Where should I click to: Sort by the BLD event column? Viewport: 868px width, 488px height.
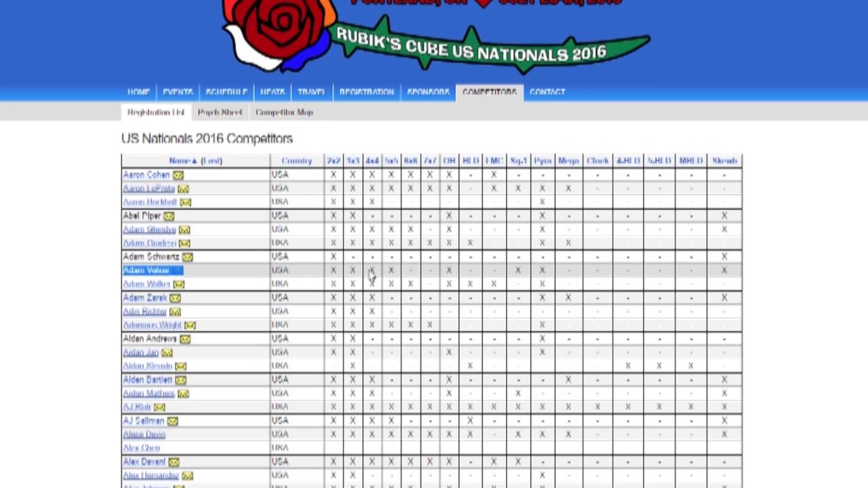pyautogui.click(x=470, y=161)
